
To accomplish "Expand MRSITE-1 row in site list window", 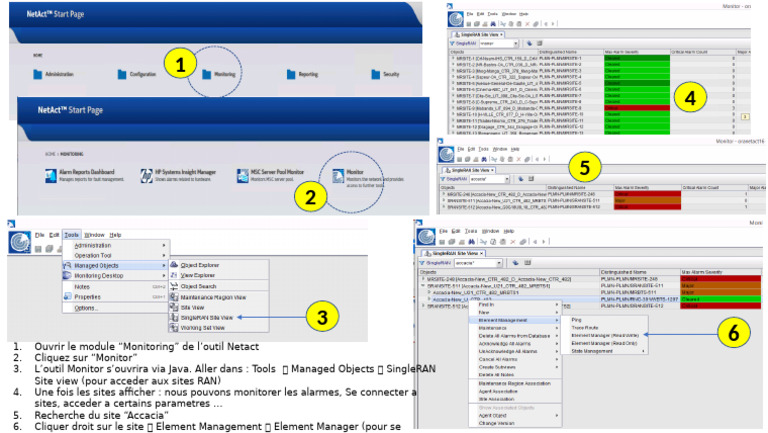I will (453, 58).
